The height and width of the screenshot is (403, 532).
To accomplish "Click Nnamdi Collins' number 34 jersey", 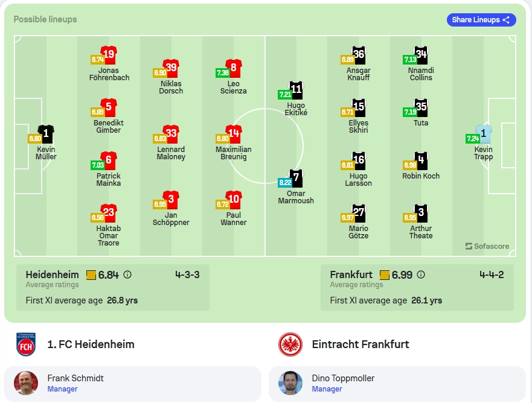I will [x=421, y=55].
